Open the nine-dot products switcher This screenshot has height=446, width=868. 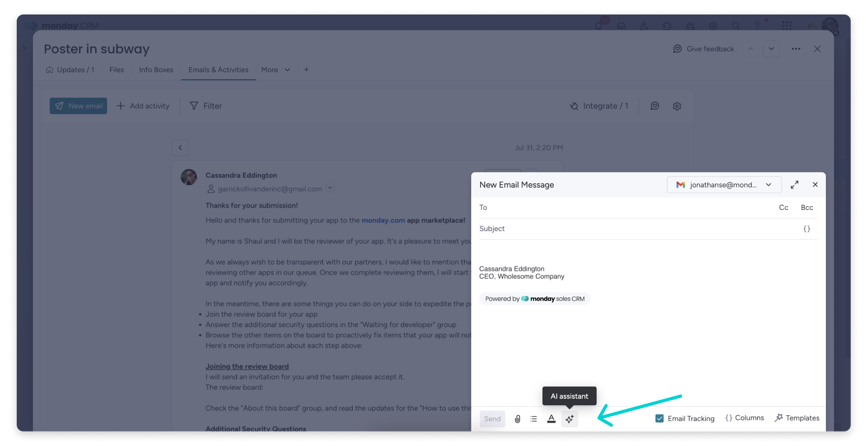787,25
